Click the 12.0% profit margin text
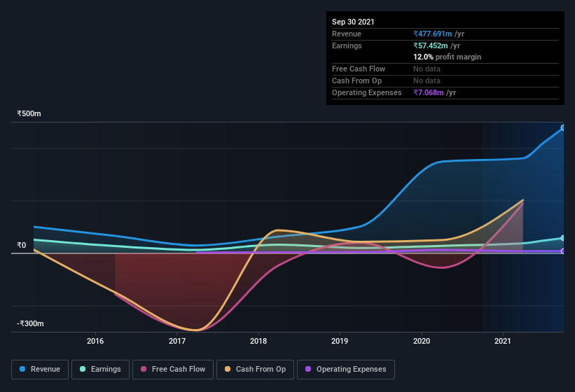The image size is (575, 392). pyautogui.click(x=448, y=57)
